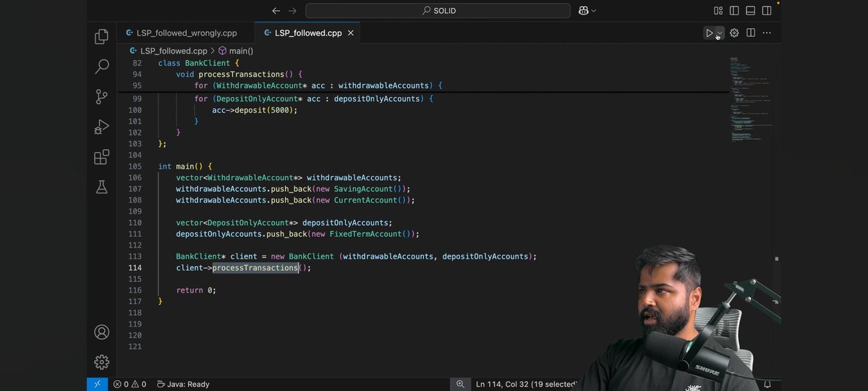Image resolution: width=868 pixels, height=391 pixels.
Task: Click 'new SavingAccount()' on line 107
Action: (358, 189)
